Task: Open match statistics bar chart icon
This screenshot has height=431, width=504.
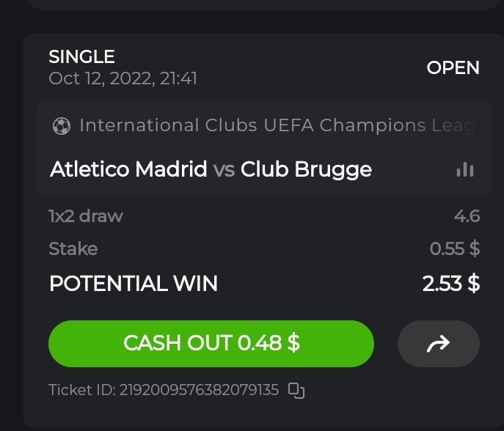Action: (464, 170)
